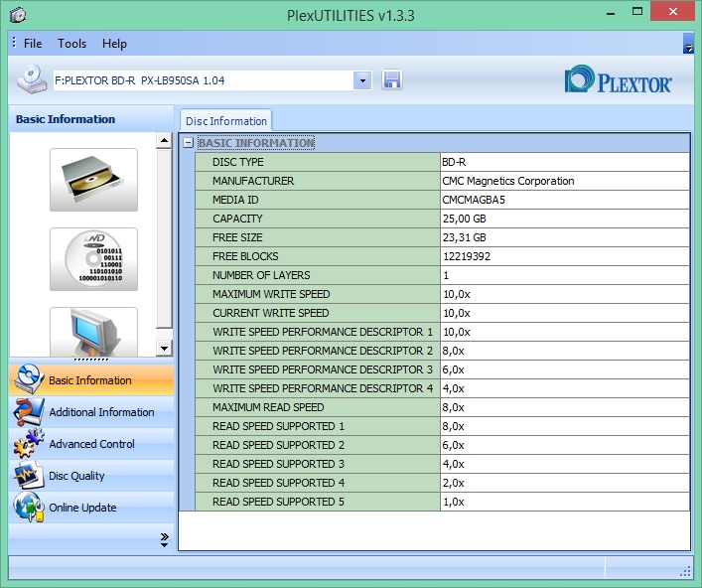Switch to the Disc Information tab
Screen dimensions: 702x588
[225, 121]
